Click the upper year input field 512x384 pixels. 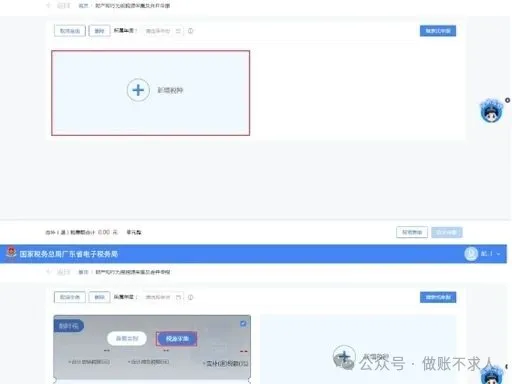point(163,31)
